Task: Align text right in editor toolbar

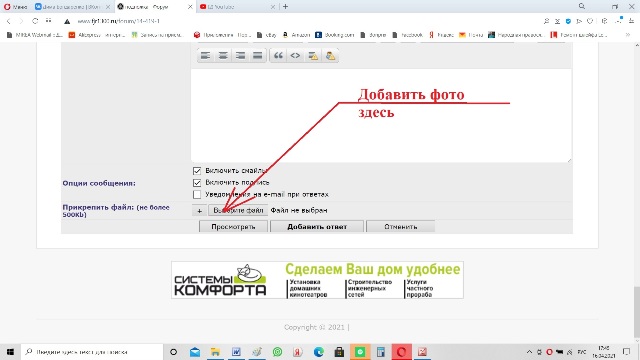Action: (240, 56)
